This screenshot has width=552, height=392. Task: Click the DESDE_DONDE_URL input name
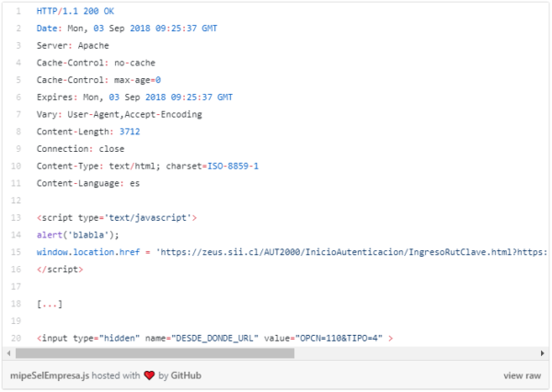coord(214,338)
